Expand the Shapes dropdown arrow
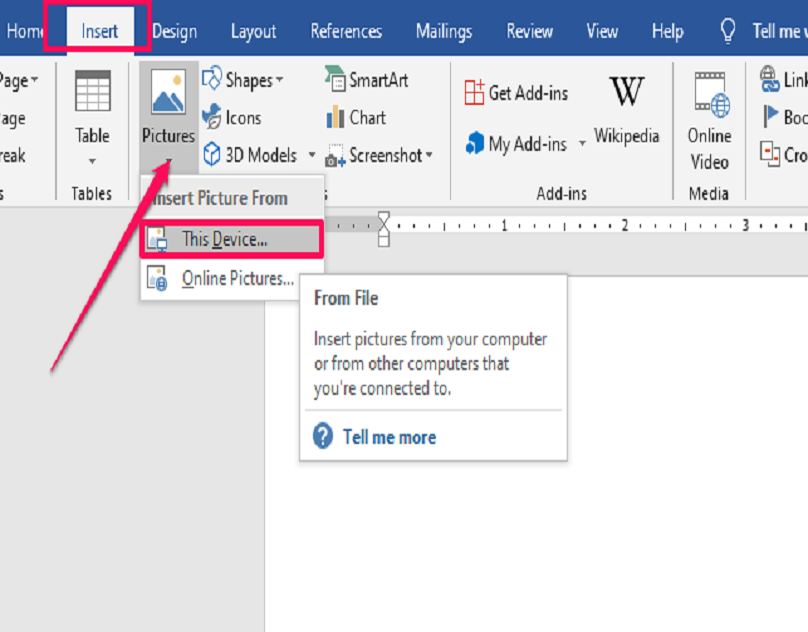This screenshot has height=632, width=808. coord(279,80)
